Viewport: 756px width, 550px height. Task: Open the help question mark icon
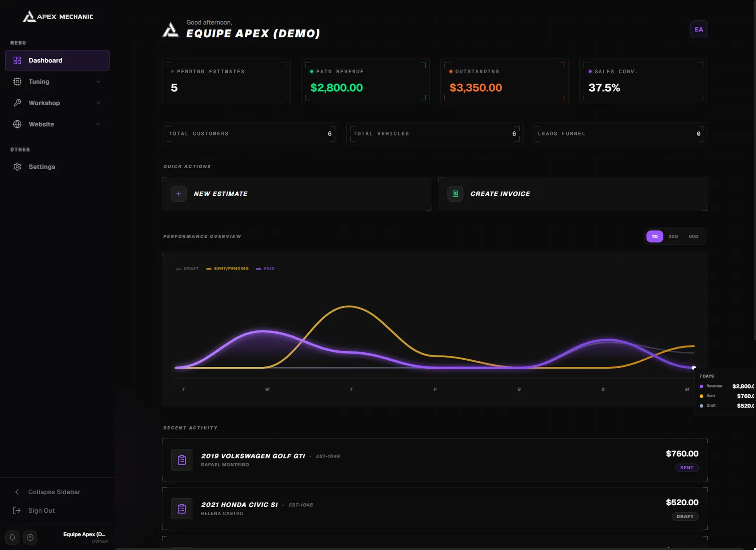coord(30,537)
